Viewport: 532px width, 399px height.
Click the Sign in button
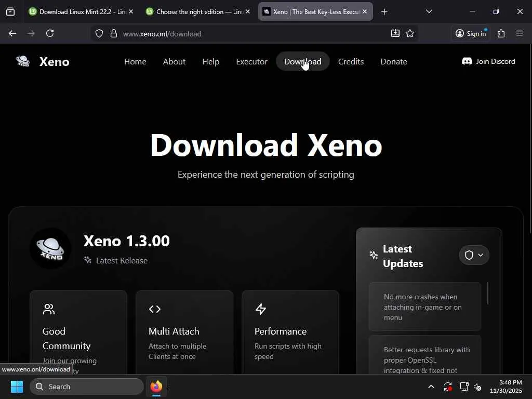click(x=471, y=33)
